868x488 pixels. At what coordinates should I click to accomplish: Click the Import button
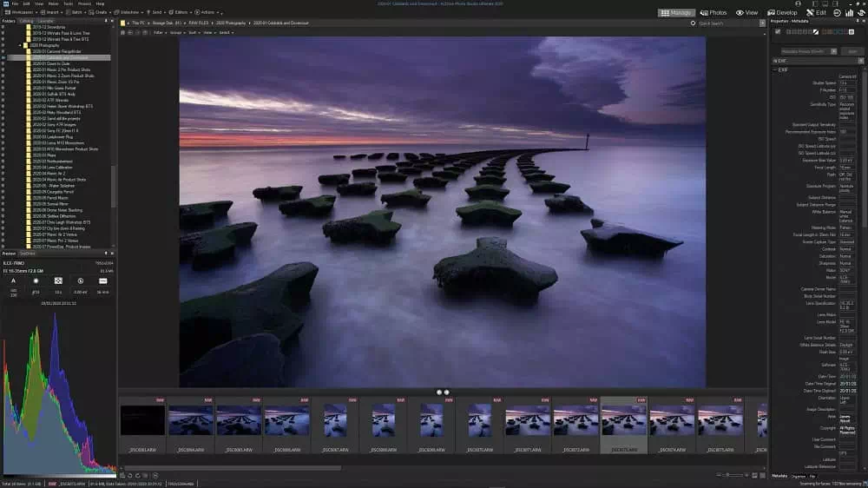click(x=49, y=12)
